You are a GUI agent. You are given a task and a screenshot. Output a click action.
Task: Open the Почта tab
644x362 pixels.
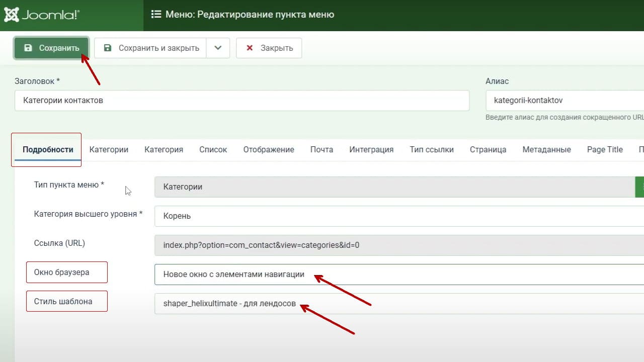click(x=321, y=150)
